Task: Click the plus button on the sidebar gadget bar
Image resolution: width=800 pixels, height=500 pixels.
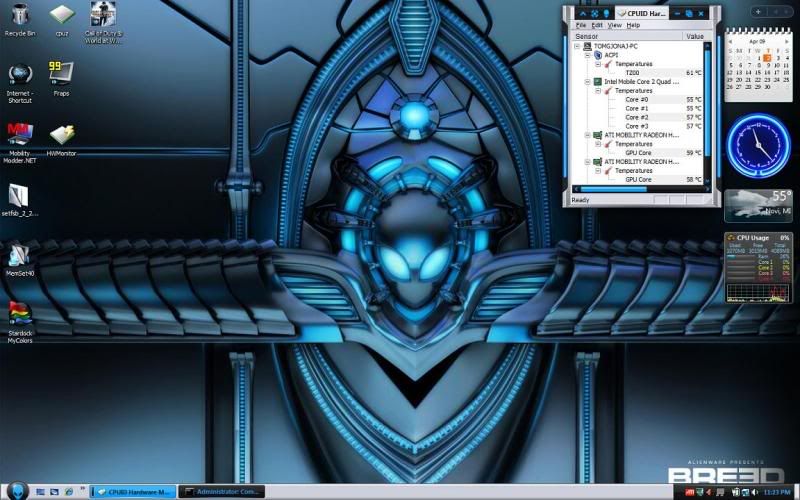Action: (758, 12)
